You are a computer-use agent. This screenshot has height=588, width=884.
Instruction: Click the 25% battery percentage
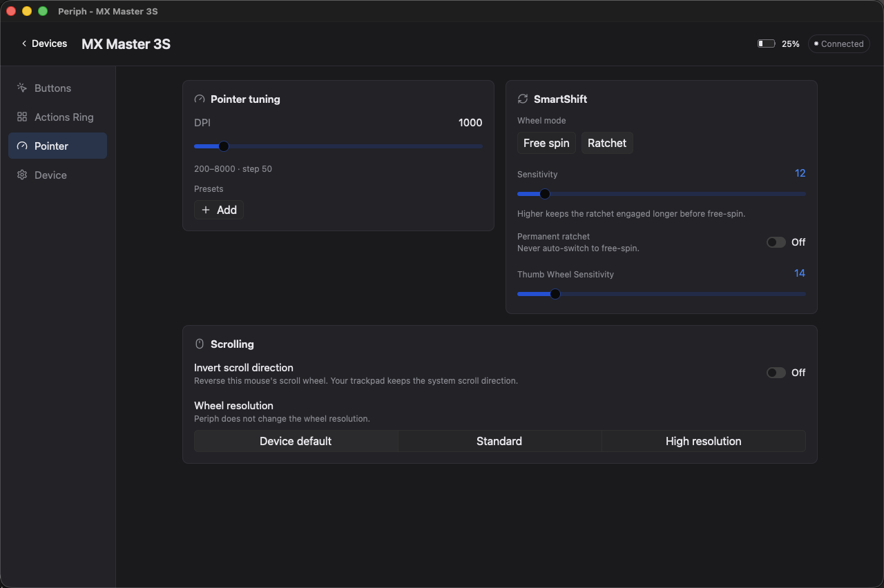coord(791,43)
